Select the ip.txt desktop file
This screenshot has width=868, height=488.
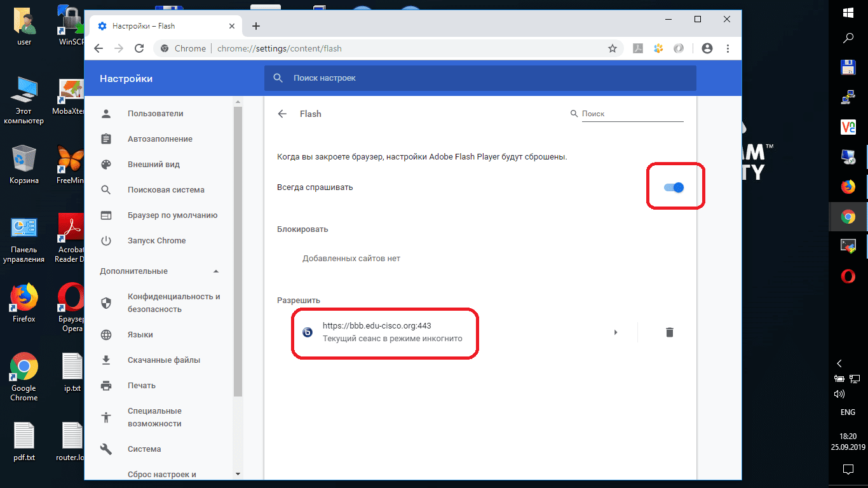(x=72, y=372)
